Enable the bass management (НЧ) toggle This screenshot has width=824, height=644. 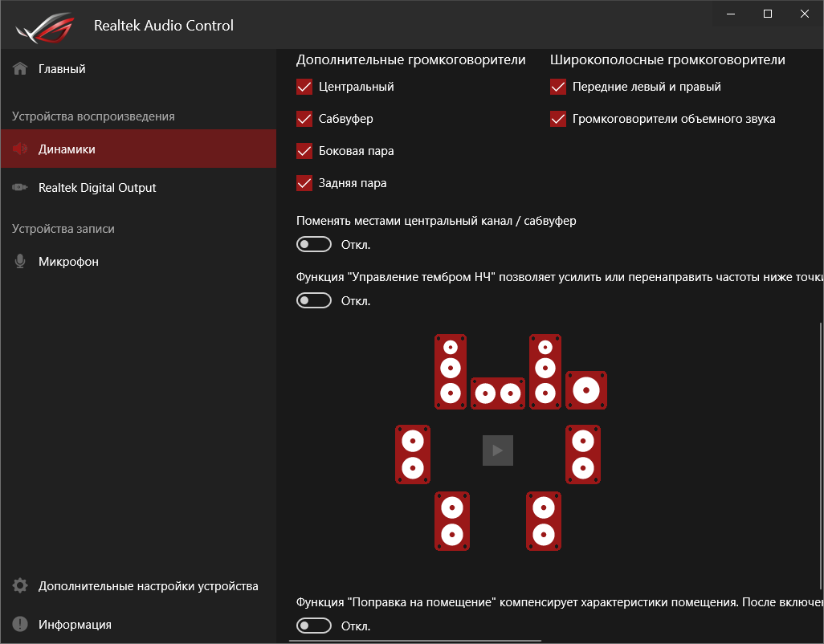coord(314,300)
